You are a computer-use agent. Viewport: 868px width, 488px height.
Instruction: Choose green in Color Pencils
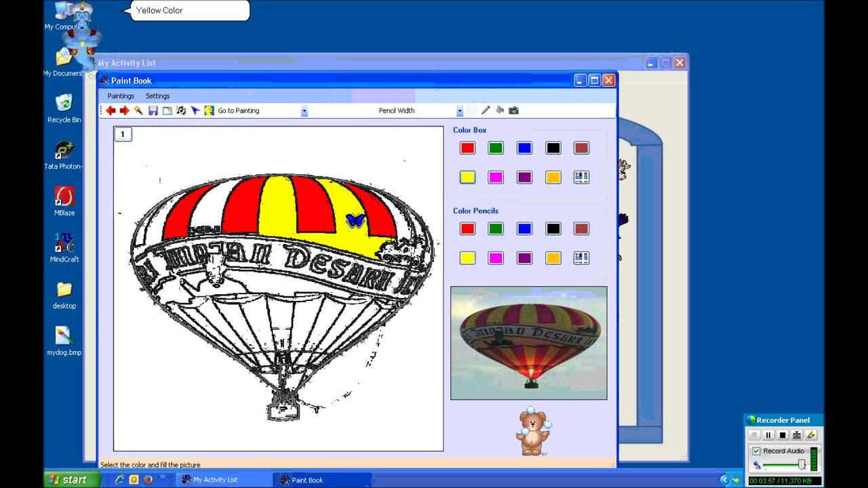496,228
